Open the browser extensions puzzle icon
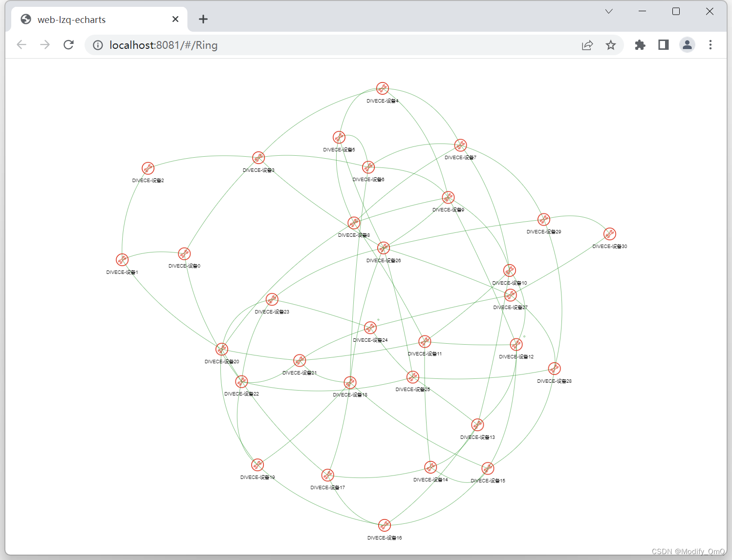This screenshot has width=732, height=560. pos(640,44)
